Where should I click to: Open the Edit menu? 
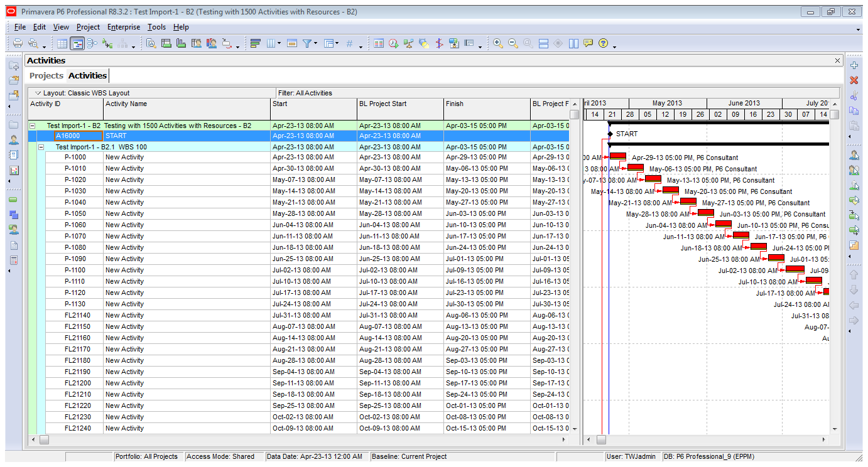click(40, 27)
